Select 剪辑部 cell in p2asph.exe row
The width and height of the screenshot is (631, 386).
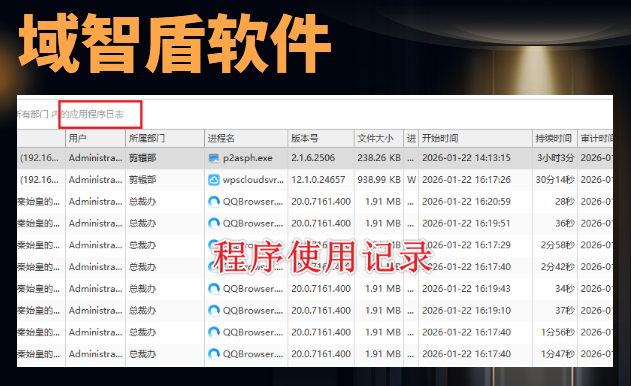tap(142, 158)
